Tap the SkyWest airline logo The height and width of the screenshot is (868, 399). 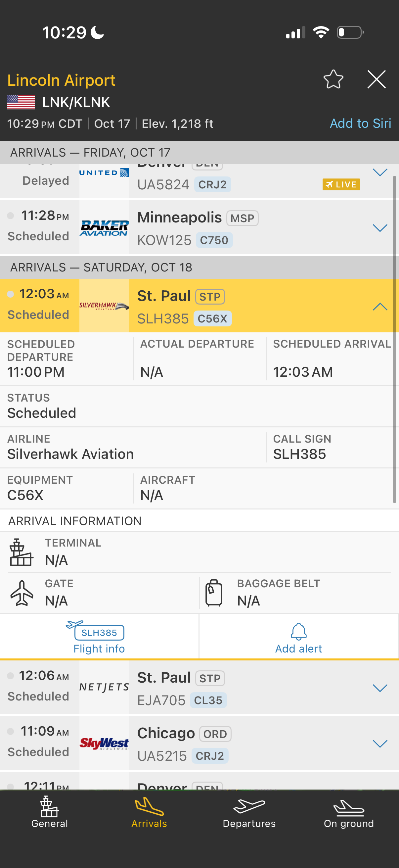tap(104, 743)
